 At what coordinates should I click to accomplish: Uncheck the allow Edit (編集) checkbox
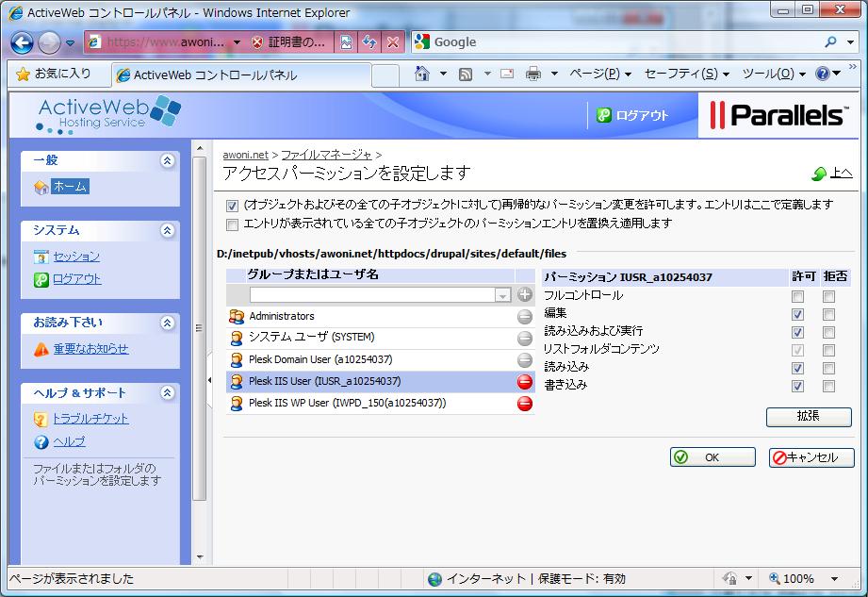coord(797,315)
